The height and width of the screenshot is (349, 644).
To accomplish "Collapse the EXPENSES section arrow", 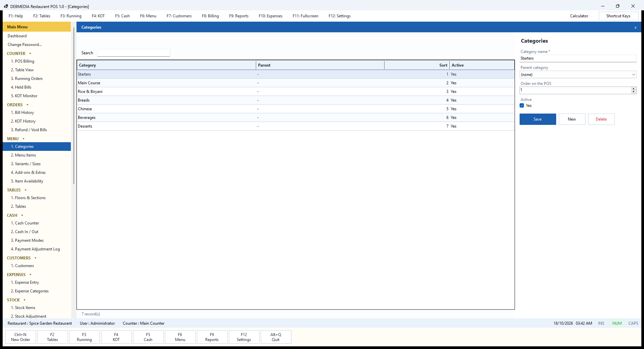I will (31, 275).
